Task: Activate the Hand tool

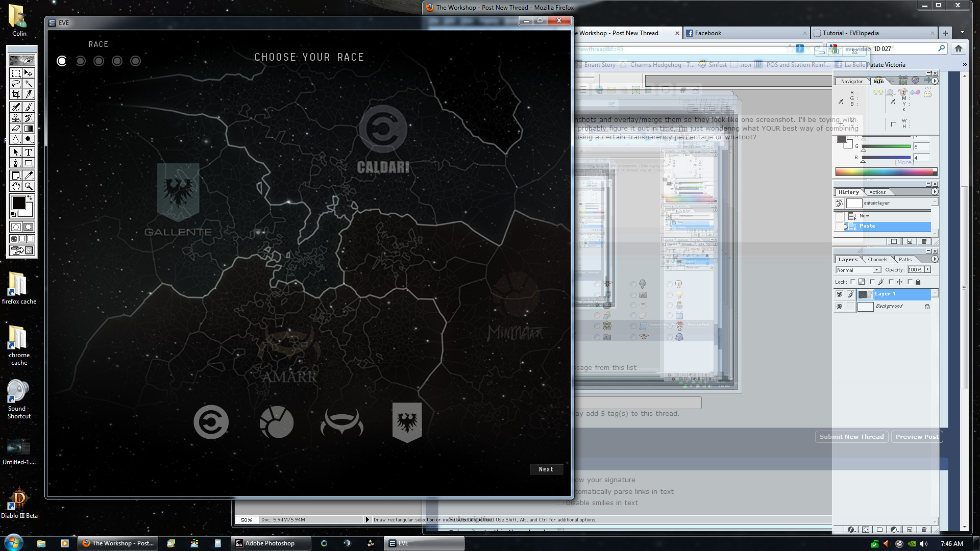Action: (x=16, y=186)
